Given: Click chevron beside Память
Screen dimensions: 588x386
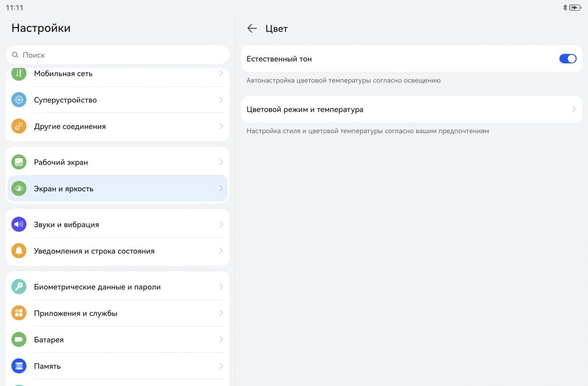Looking at the screenshot, I should click(221, 366).
